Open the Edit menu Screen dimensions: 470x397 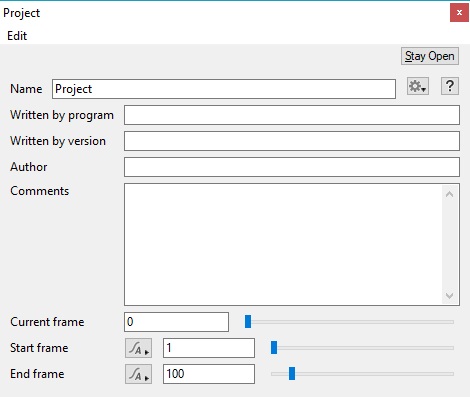tap(17, 36)
